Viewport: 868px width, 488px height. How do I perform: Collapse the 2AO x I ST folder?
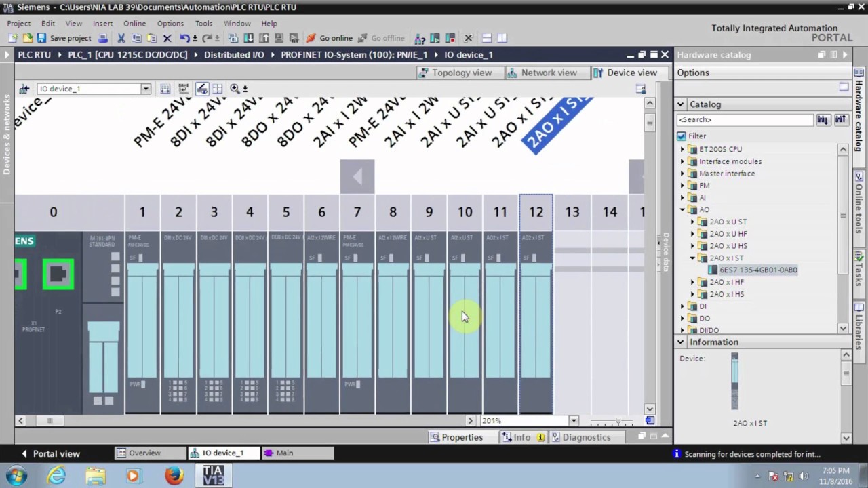pyautogui.click(x=693, y=258)
